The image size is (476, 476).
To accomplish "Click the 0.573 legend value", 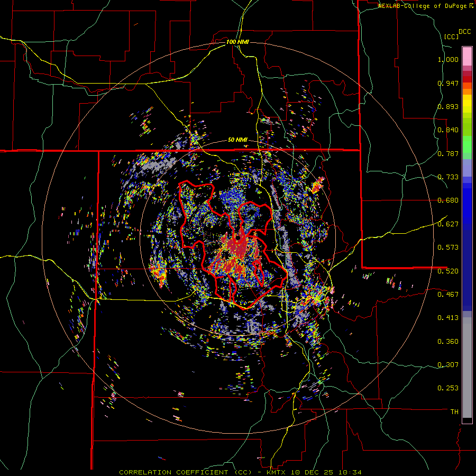I will 448,248.
